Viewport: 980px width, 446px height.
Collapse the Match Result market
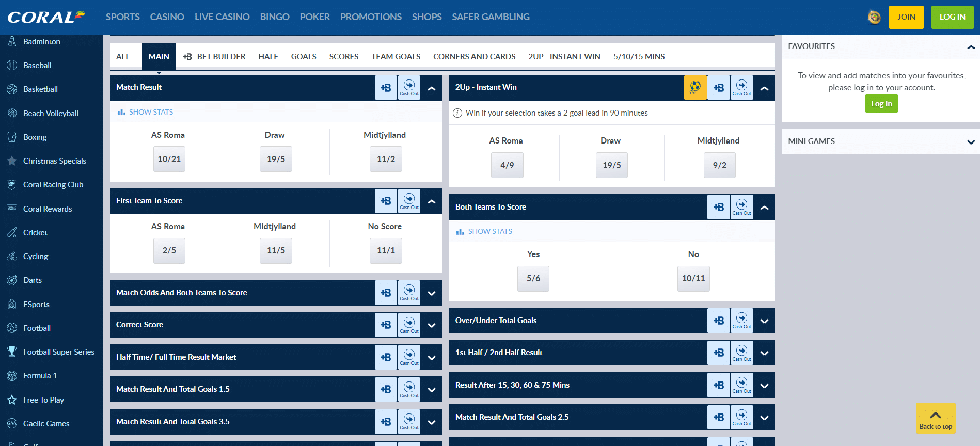pos(432,88)
